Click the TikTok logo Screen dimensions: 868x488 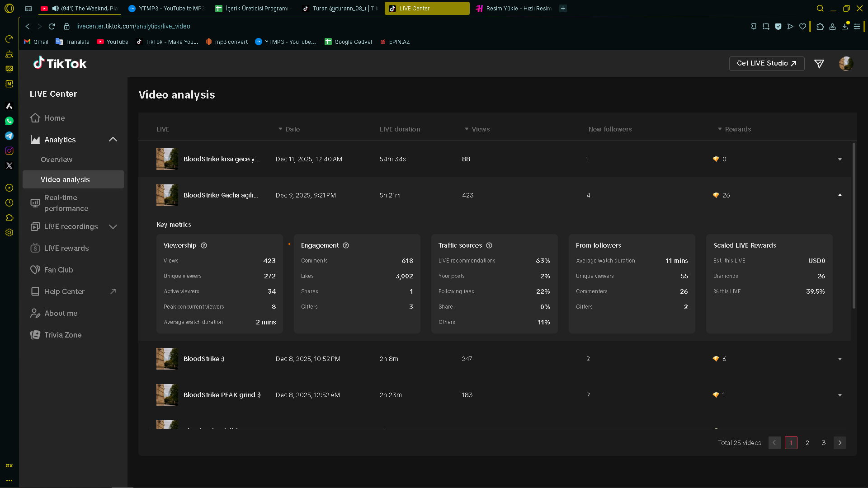pos(60,63)
